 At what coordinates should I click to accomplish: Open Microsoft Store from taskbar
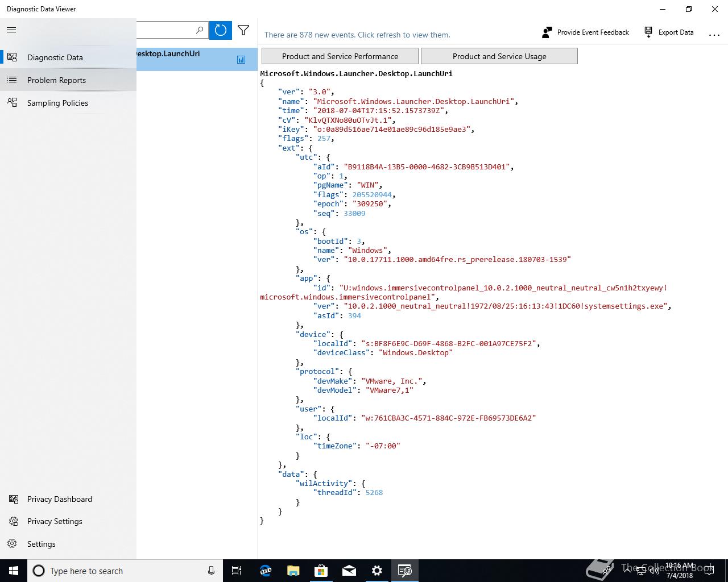[x=321, y=571]
